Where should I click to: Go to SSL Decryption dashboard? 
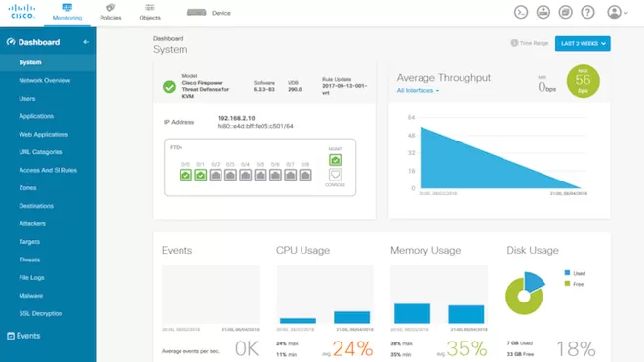tap(41, 313)
